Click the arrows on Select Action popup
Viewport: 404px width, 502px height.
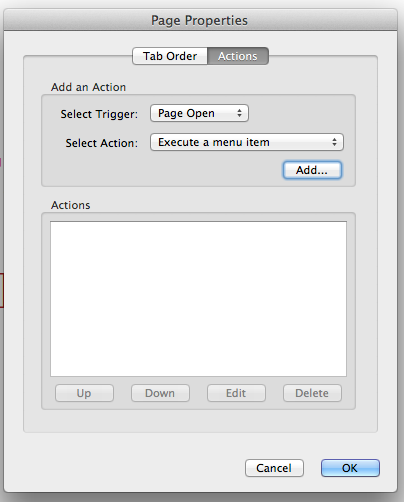(334, 142)
